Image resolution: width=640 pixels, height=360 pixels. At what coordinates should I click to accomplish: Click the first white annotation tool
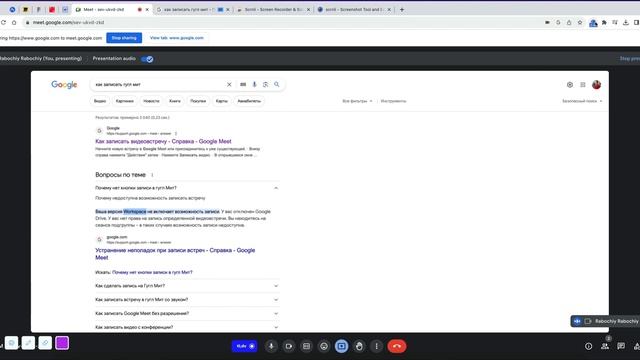coord(11,343)
